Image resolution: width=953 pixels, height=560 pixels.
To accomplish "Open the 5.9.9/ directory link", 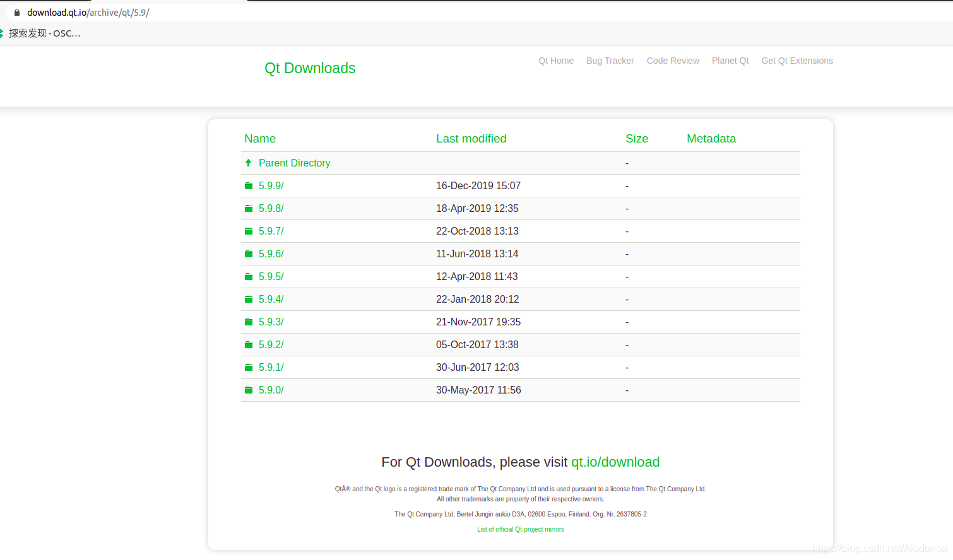I will coord(271,186).
